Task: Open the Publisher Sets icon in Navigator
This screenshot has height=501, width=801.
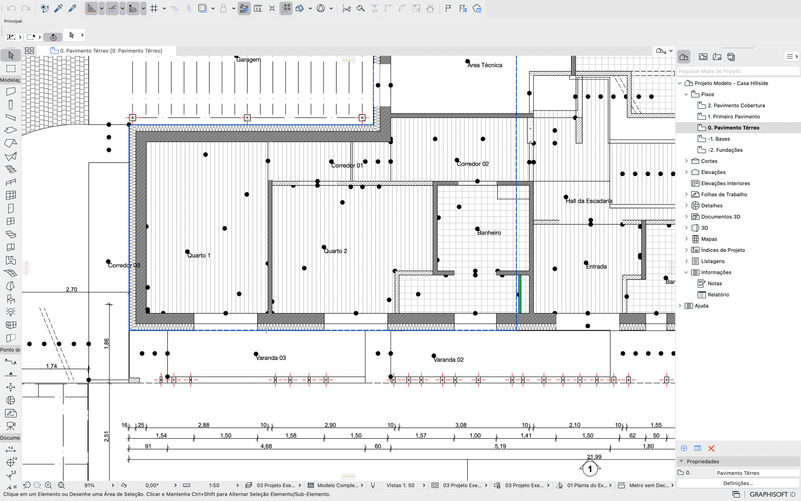Action: click(731, 57)
